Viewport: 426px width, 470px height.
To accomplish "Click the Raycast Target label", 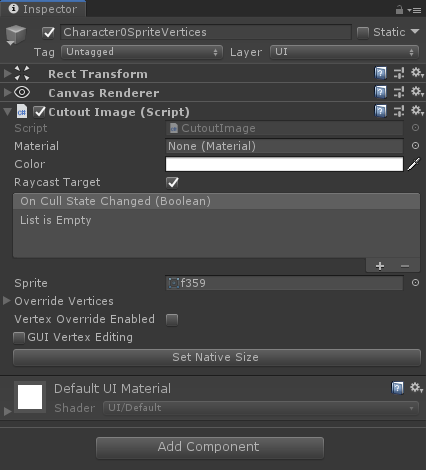I will coord(57,182).
